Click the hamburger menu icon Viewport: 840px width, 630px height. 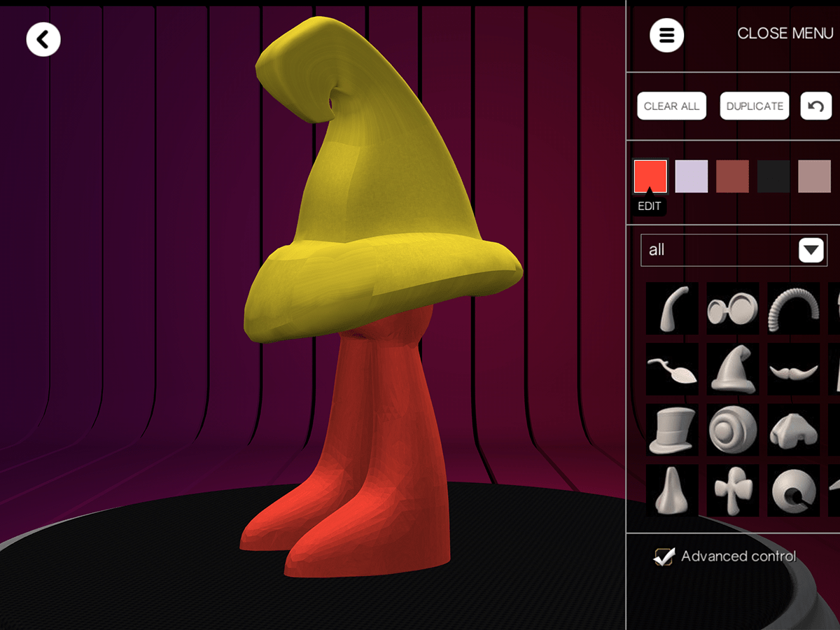click(x=666, y=35)
